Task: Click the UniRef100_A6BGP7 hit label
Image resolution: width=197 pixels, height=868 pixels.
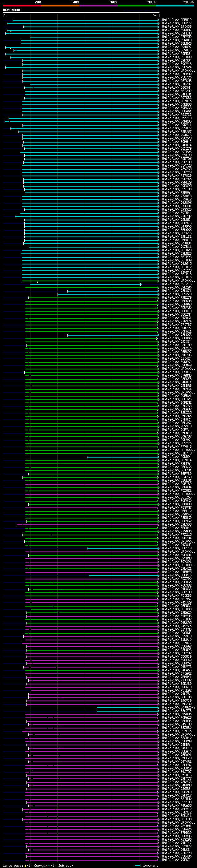Action: click(176, 352)
